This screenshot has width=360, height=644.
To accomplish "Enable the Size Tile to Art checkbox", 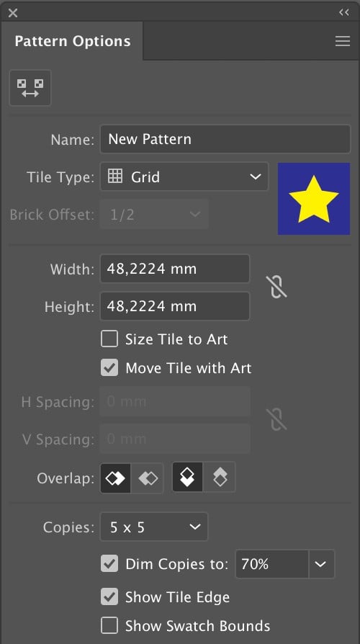I will (x=109, y=339).
